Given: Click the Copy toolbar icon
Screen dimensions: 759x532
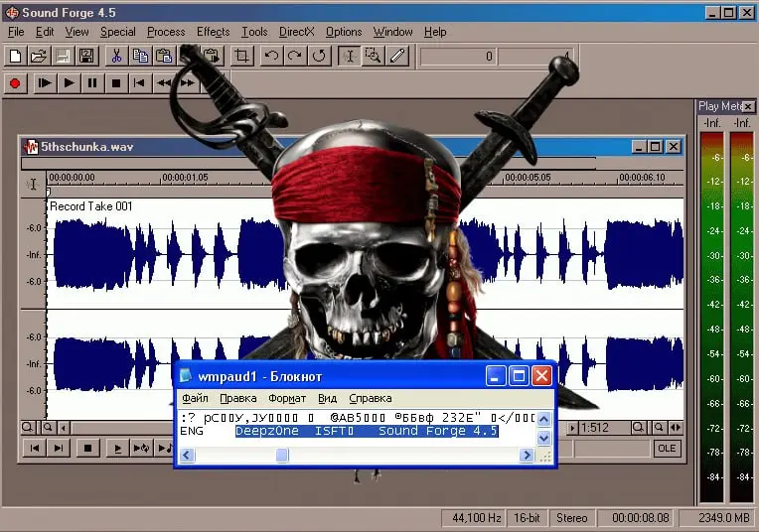Looking at the screenshot, I should coord(140,57).
